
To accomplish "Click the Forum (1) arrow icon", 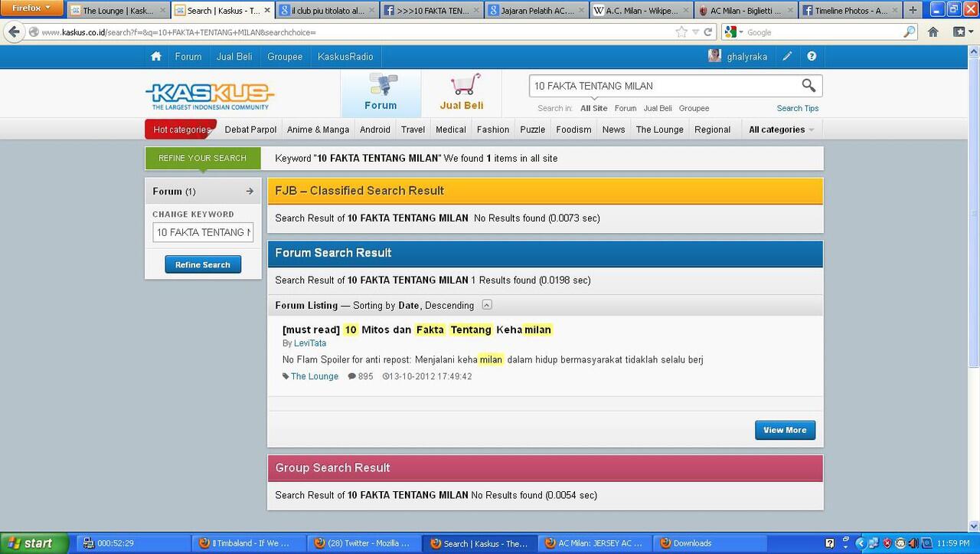I will 250,192.
